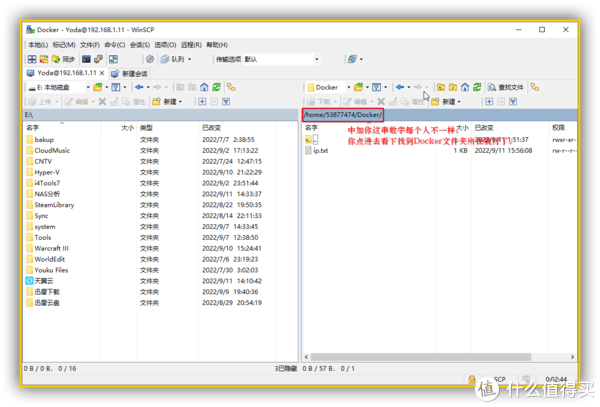This screenshot has height=407, width=600.
Task: Expand the 队列 queue dropdown arrow
Action: point(189,59)
